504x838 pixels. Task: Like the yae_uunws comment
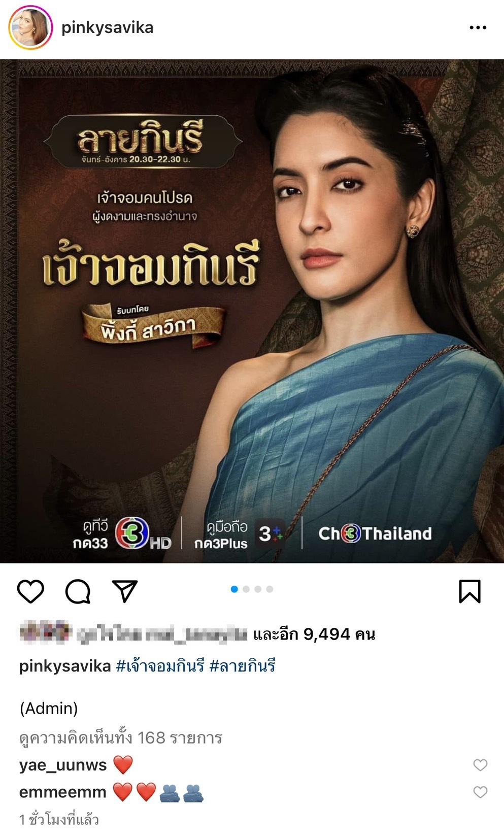pyautogui.click(x=480, y=765)
